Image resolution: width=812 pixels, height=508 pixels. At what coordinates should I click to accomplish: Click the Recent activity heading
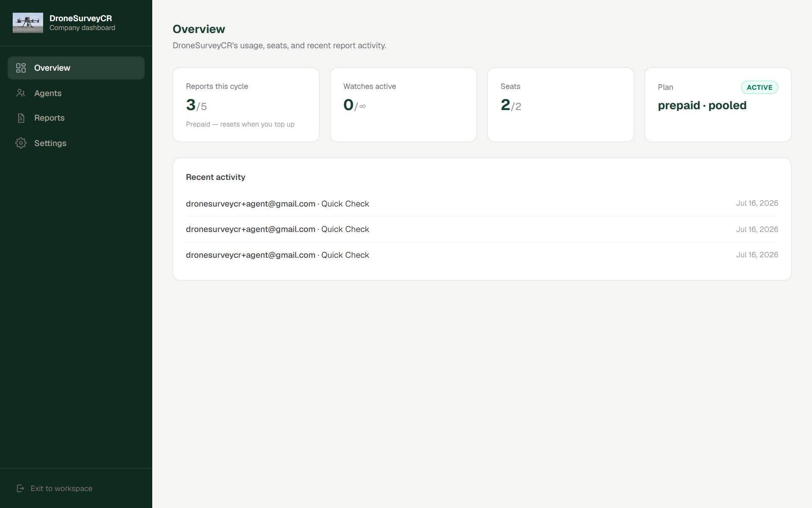216,177
